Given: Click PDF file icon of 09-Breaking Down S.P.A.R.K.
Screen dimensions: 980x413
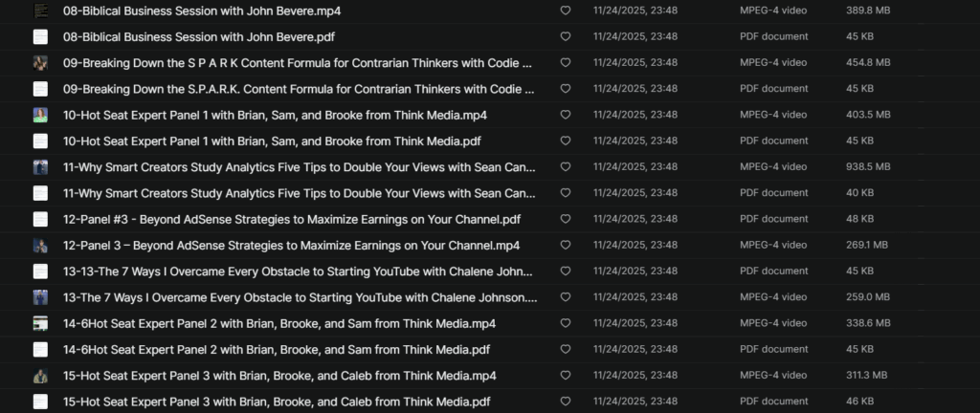Looking at the screenshot, I should [x=40, y=89].
